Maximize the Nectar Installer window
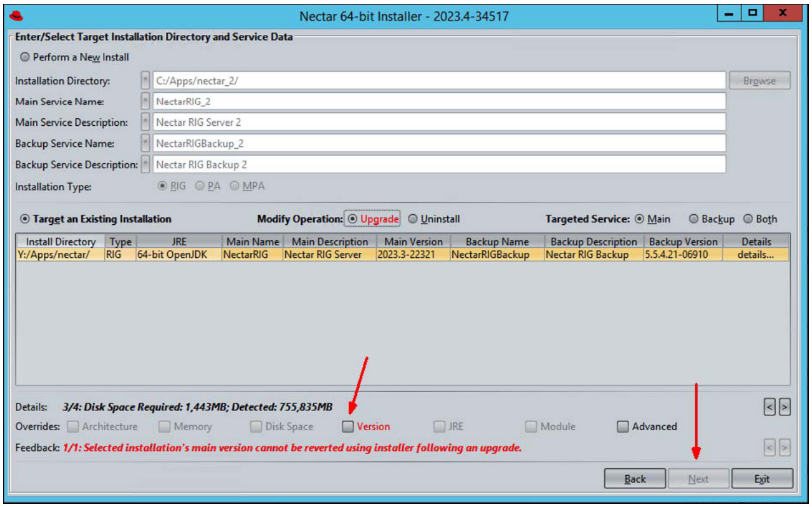 [752, 13]
